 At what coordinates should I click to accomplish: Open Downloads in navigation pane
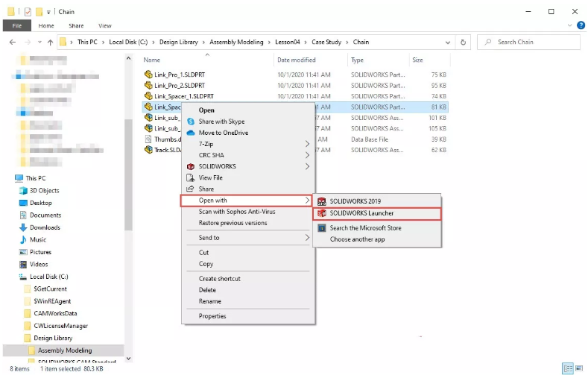39,227
